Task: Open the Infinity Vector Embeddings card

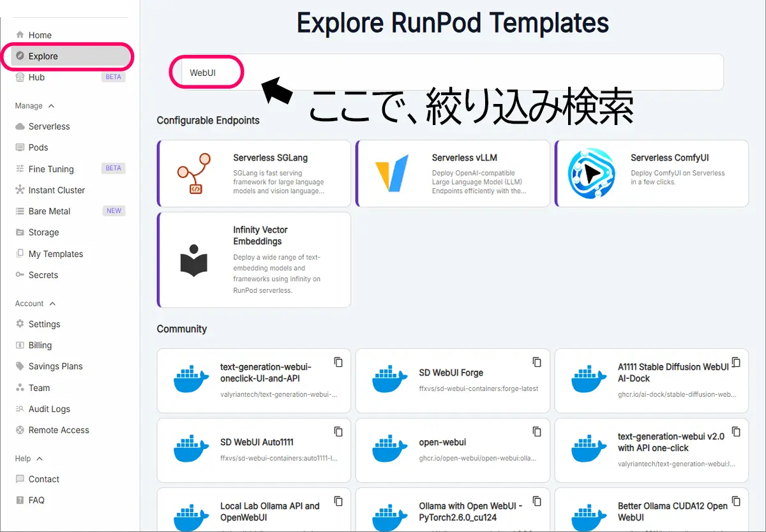Action: pos(254,260)
